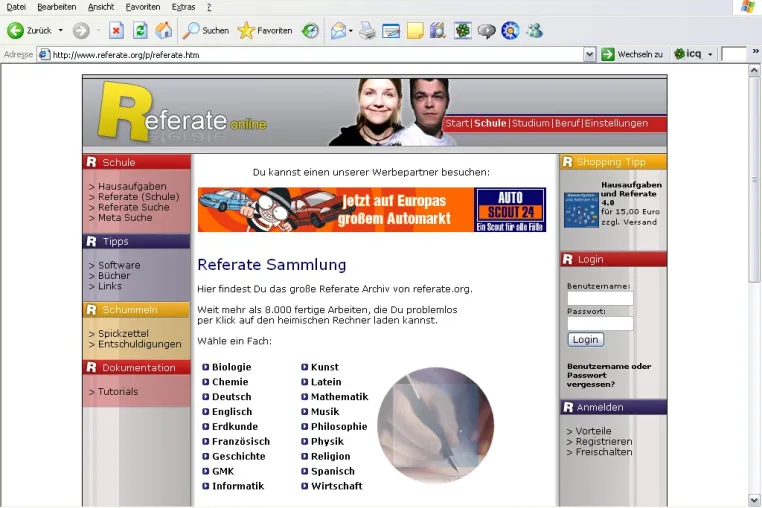This screenshot has height=508, width=762.
Task: Click the page icon in address bar
Action: pyautogui.click(x=44, y=54)
